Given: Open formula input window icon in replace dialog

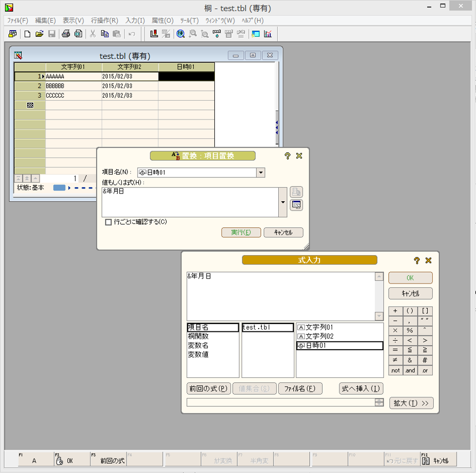Looking at the screenshot, I should pos(297,205).
